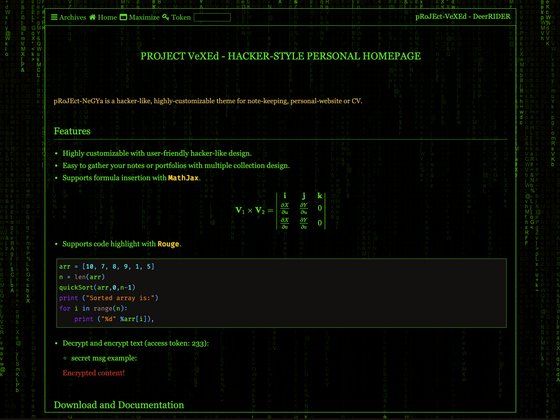Click the Features section heading
Screen dimensions: 560x420
coord(72,131)
